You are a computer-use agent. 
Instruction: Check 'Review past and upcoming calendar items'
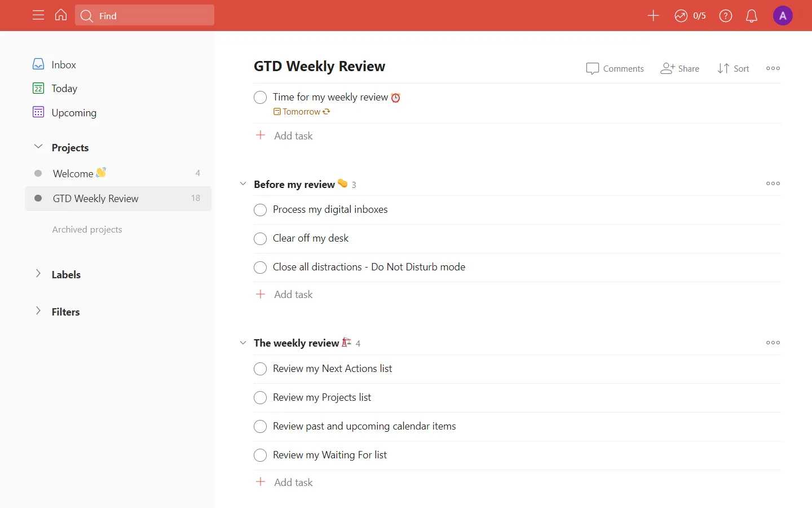[x=260, y=427]
